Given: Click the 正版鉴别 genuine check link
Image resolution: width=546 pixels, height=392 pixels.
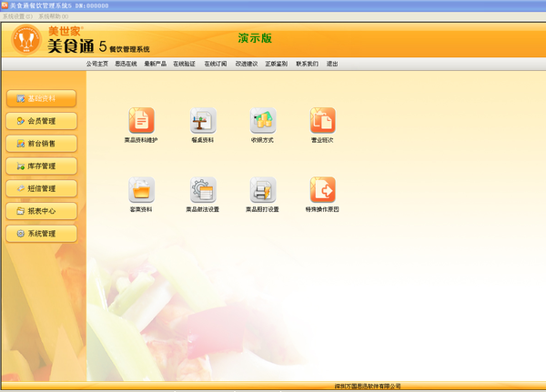Looking at the screenshot, I should coord(277,64).
